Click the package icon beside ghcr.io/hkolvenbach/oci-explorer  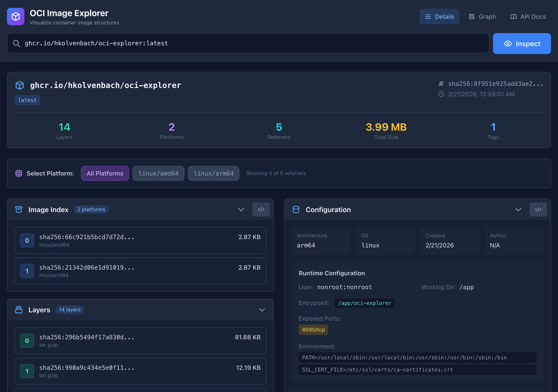coord(20,85)
